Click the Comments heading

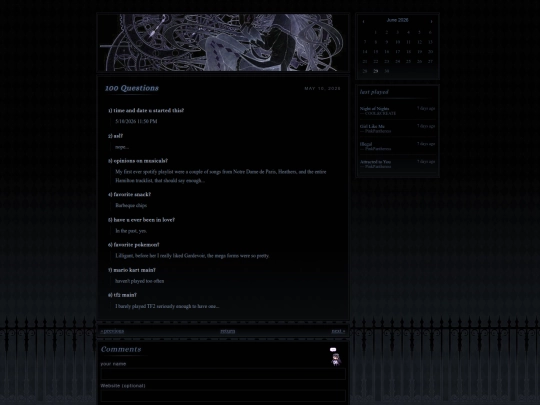[x=121, y=349]
